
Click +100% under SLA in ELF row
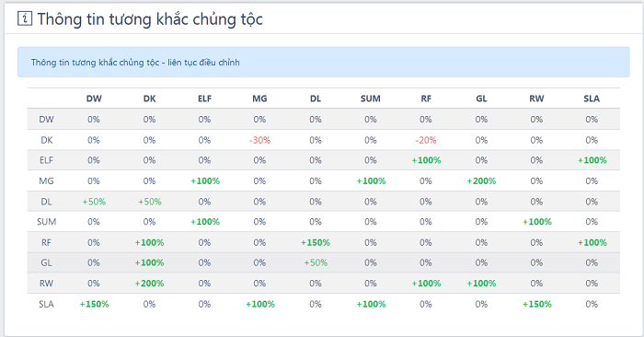pyautogui.click(x=592, y=160)
